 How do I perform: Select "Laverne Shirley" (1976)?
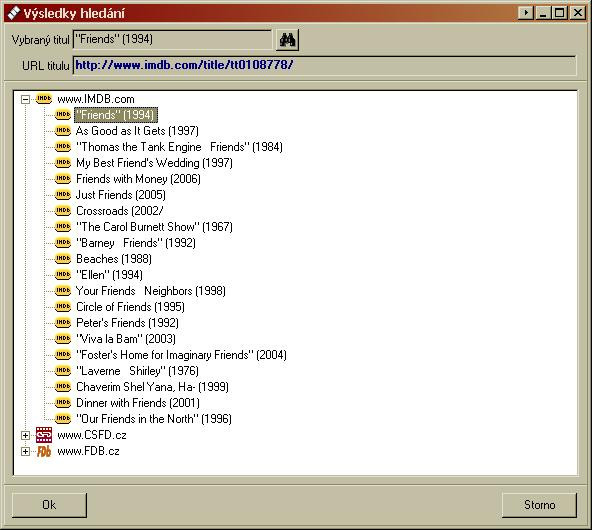click(x=137, y=371)
